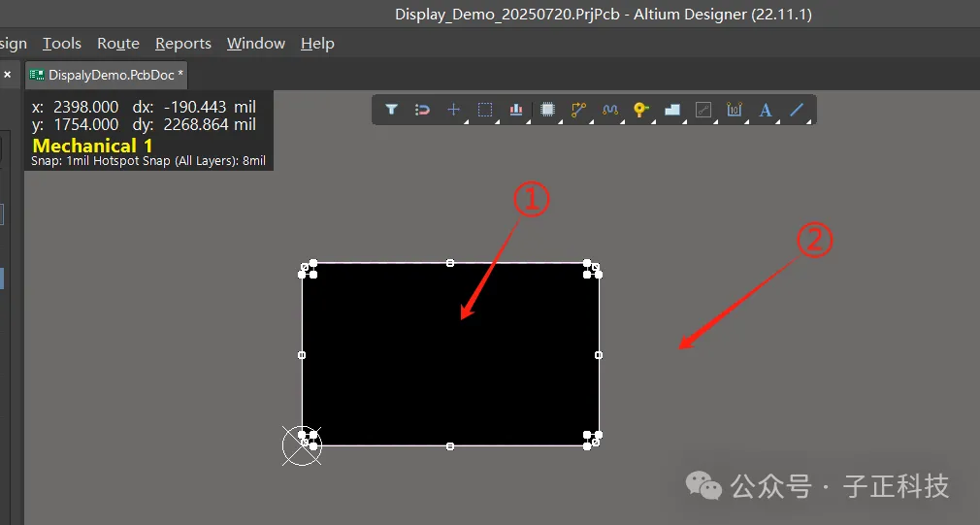Click the x: 2398.000 coordinate readout
The height and width of the screenshot is (525, 980).
point(75,107)
